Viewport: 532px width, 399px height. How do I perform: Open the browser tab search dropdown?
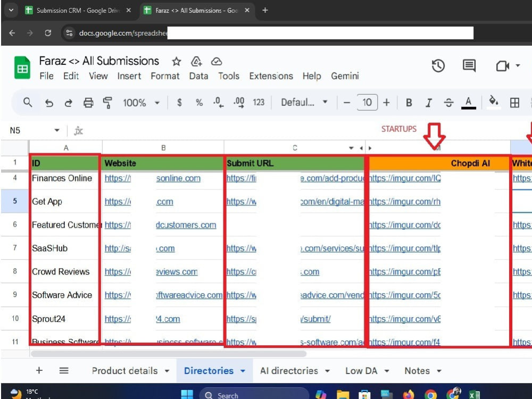coord(11,10)
